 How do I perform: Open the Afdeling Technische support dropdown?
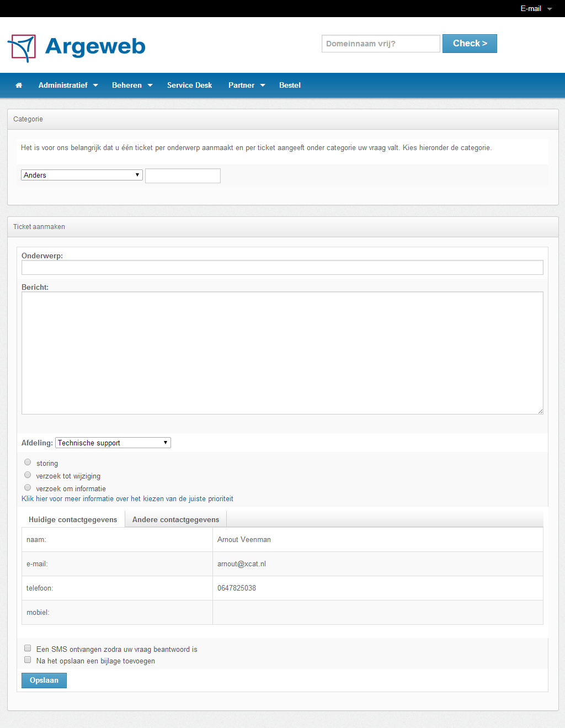[x=113, y=443]
